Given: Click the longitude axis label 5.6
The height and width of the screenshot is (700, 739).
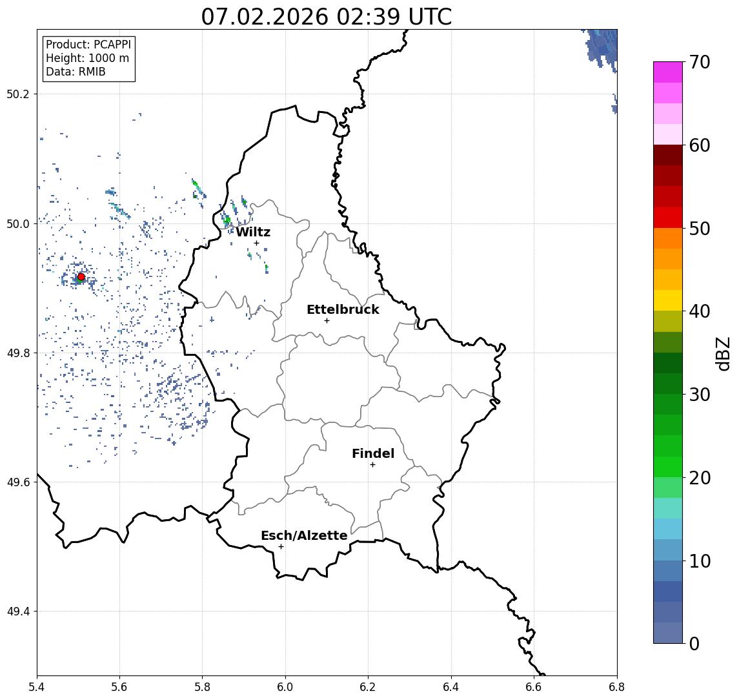Looking at the screenshot, I should (119, 687).
